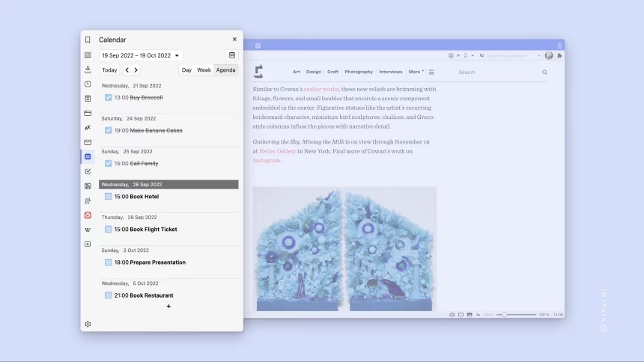Screen dimensions: 644x362
Task: Open the Feeds panel icon
Action: point(88,186)
